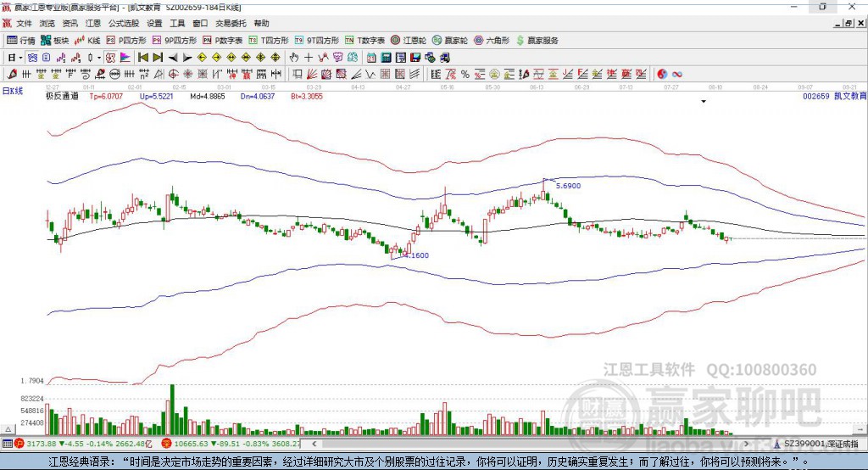Toggle the color gradient chart icon
Screen dimensions: 868x470
pos(125,58)
